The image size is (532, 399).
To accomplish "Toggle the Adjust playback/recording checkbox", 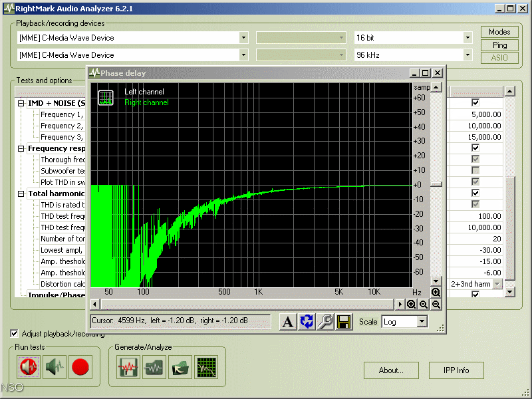I will 14,334.
